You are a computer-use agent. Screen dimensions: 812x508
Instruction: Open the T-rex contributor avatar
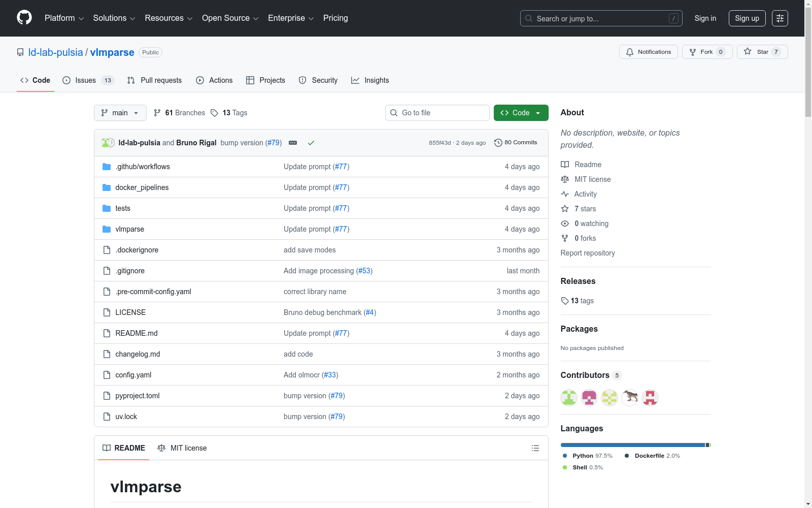[x=630, y=398]
